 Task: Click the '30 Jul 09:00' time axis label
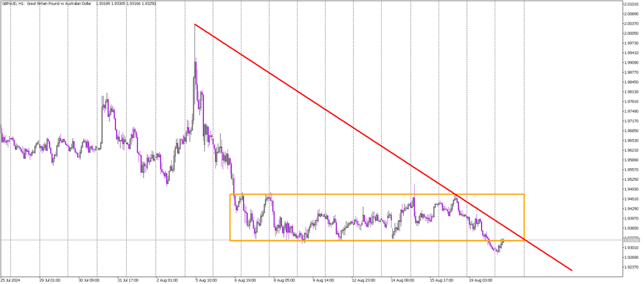pos(89,281)
